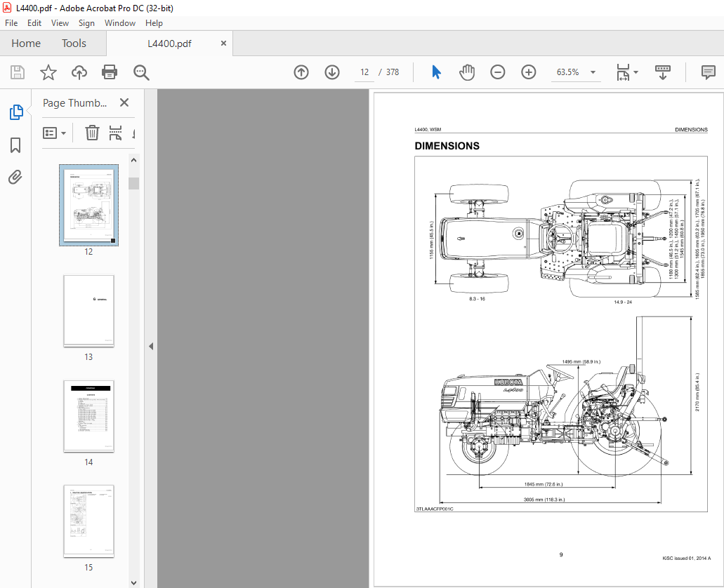Go to next page arrow

332,72
